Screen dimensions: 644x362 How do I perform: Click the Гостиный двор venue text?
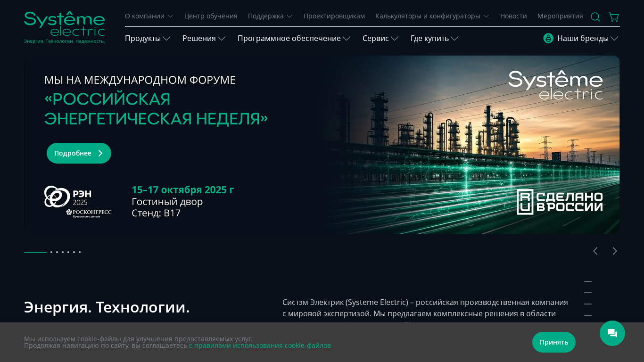[x=167, y=201]
